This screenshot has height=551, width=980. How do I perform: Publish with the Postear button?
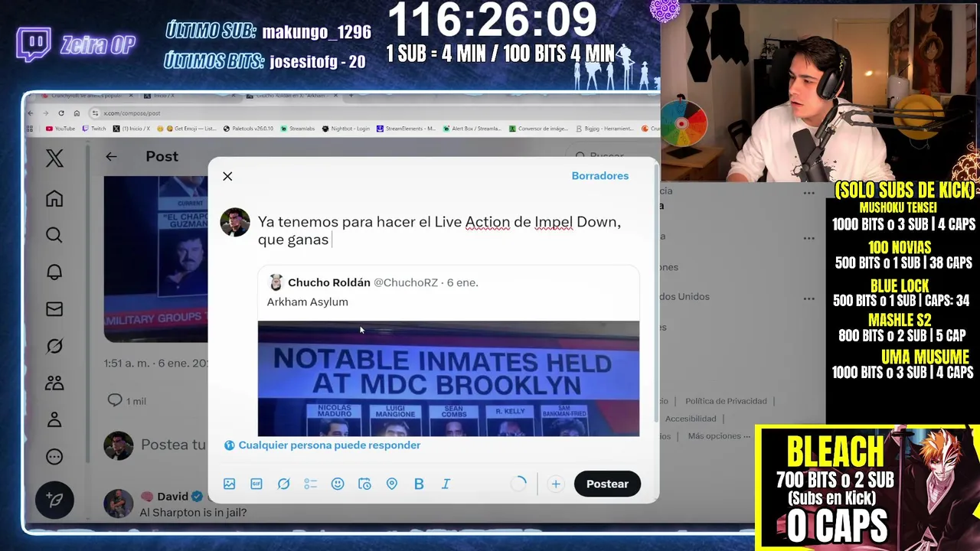pos(607,484)
